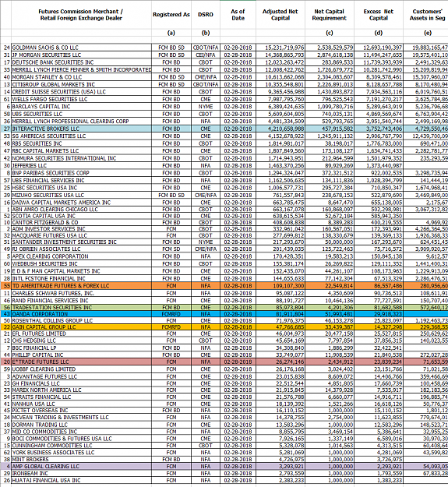
Task: Select the ADVANTAGE FUTURES LLC cell
Action: point(81,376)
